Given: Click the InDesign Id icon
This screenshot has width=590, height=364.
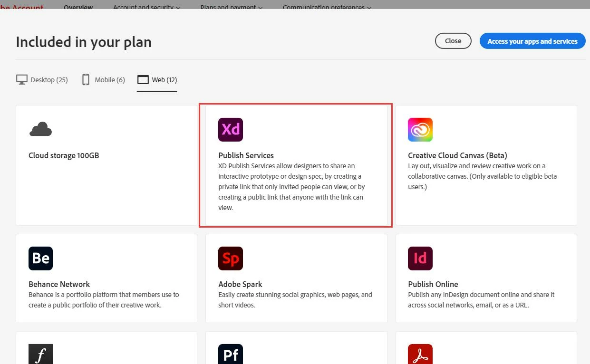Looking at the screenshot, I should click(x=420, y=258).
